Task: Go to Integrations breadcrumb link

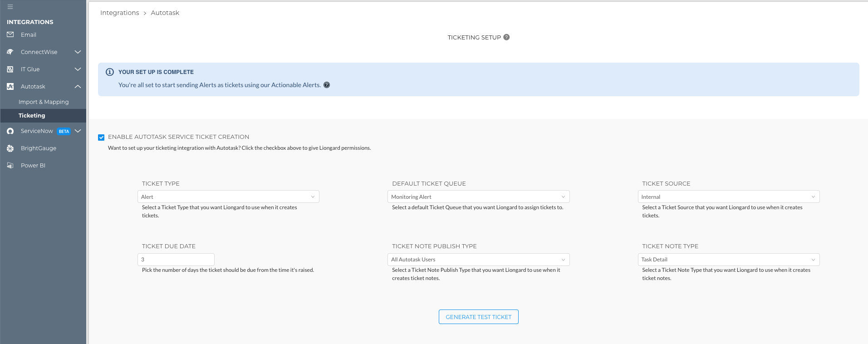Action: [x=120, y=13]
